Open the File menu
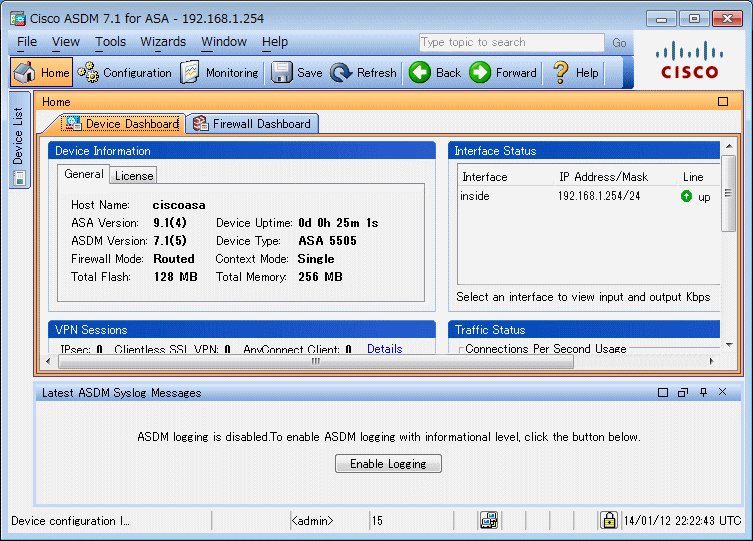 (x=27, y=42)
